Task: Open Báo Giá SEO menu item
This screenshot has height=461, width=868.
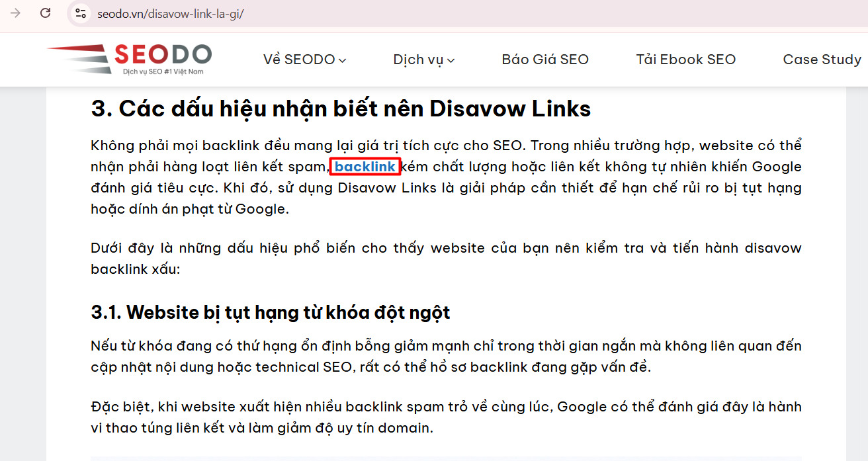Action: pyautogui.click(x=545, y=60)
